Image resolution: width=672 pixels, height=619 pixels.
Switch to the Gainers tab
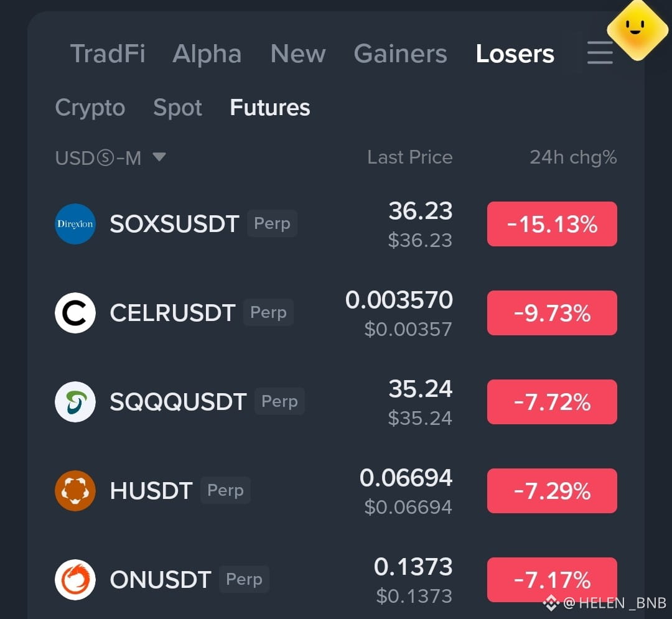400,54
